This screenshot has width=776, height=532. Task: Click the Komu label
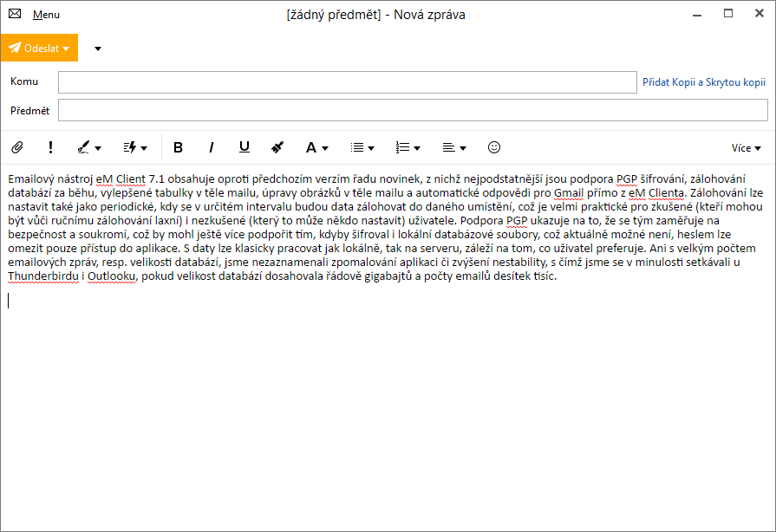pos(24,81)
